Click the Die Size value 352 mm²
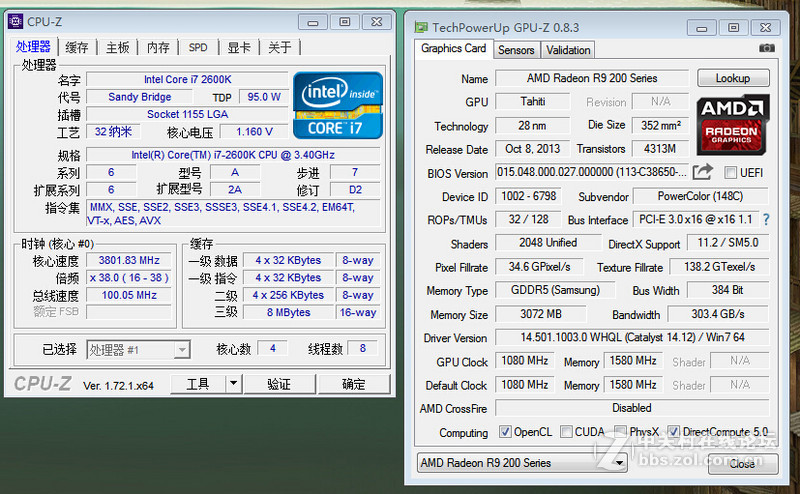The height and width of the screenshot is (494, 800). [661, 126]
